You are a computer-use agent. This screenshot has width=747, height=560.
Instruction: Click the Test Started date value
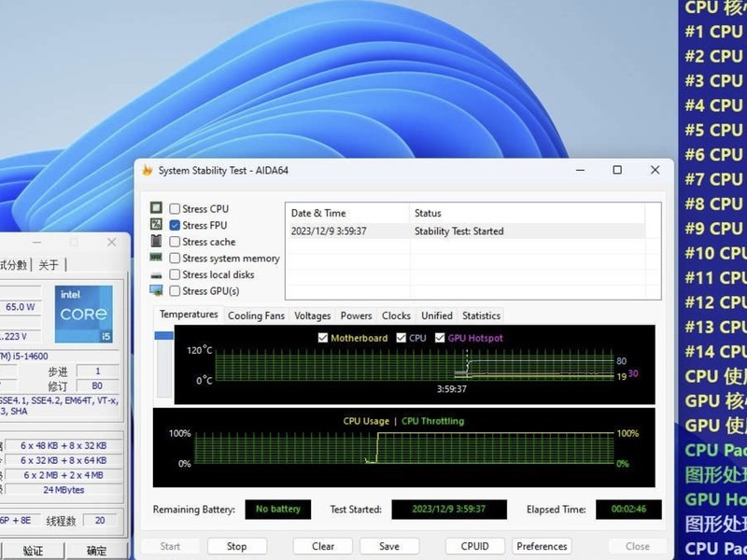point(449,509)
